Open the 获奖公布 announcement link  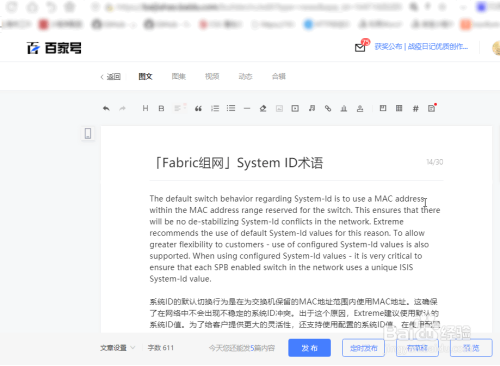pos(421,47)
